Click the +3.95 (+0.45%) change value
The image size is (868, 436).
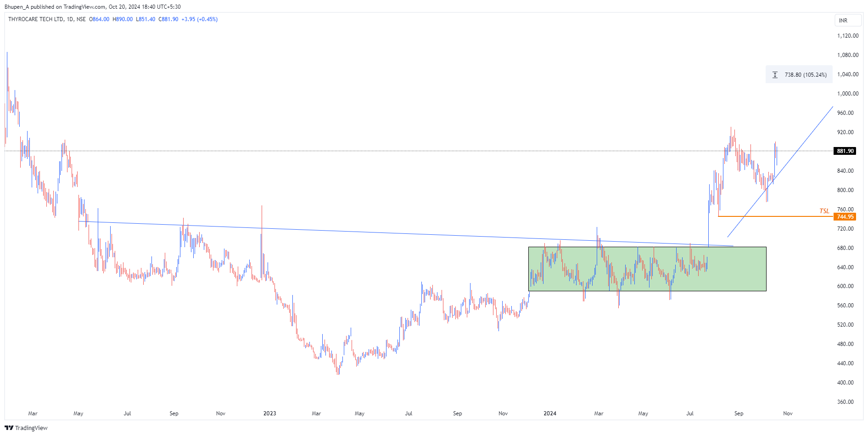199,19
